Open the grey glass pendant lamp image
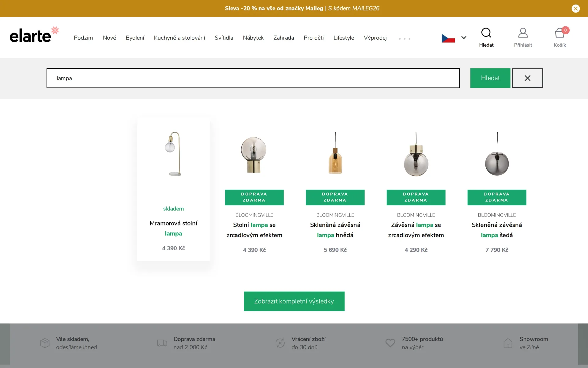The height and width of the screenshot is (368, 588). click(x=497, y=154)
